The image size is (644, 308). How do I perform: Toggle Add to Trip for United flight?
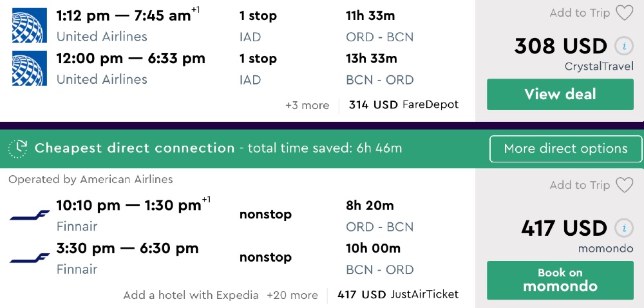[x=580, y=13]
